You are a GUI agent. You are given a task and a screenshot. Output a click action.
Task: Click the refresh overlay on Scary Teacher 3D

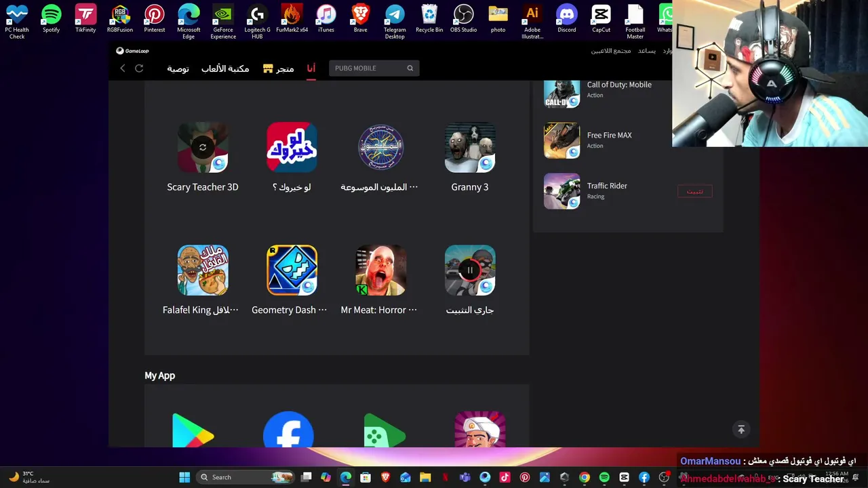[203, 147]
